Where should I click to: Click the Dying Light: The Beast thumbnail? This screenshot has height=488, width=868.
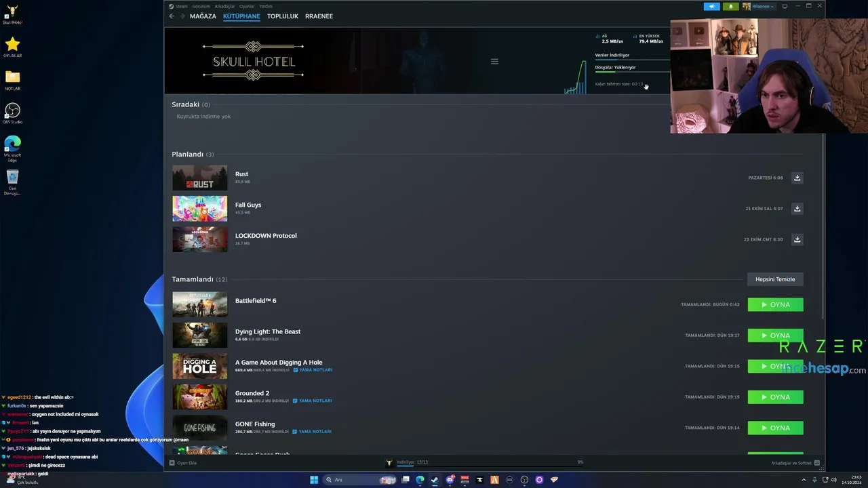pos(199,335)
